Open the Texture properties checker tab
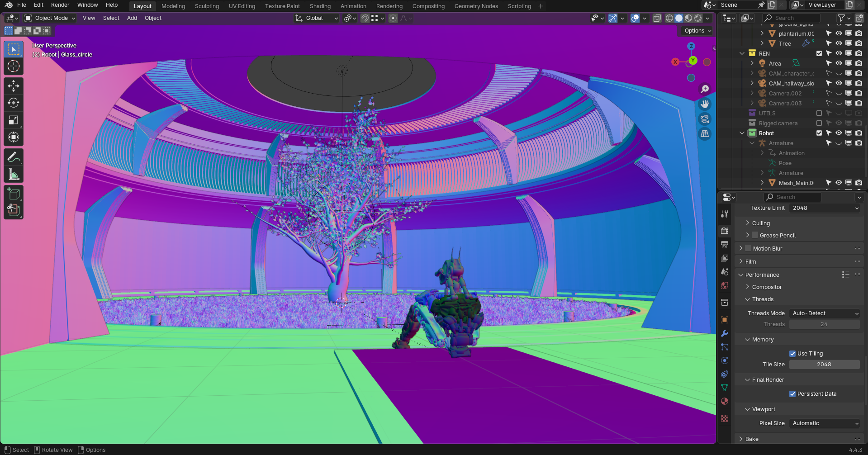 coord(725,418)
